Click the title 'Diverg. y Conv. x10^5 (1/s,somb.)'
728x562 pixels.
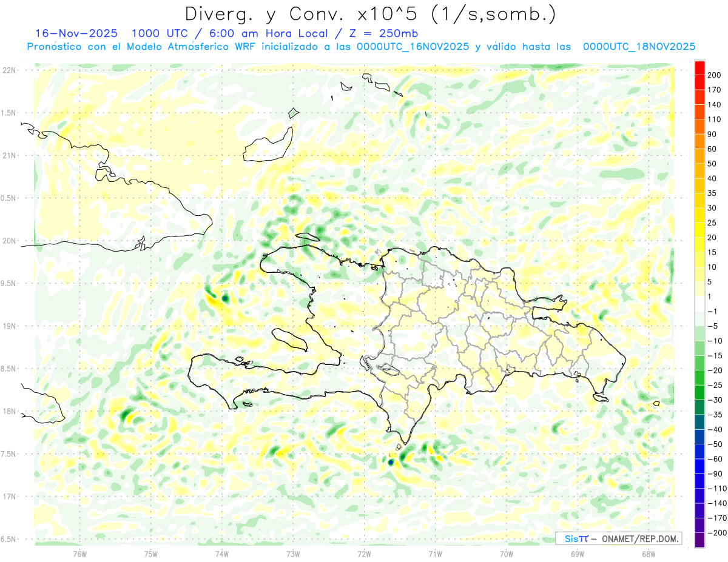tap(370, 14)
